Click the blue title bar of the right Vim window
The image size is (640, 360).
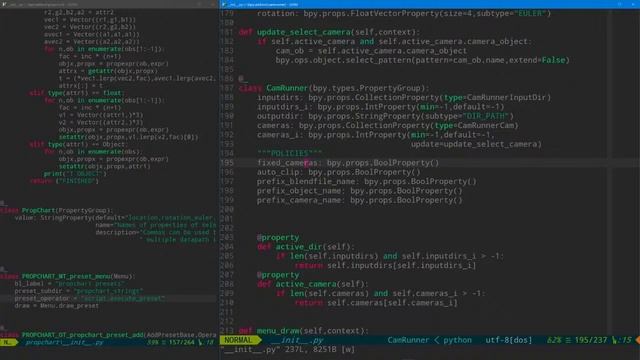(x=429, y=4)
